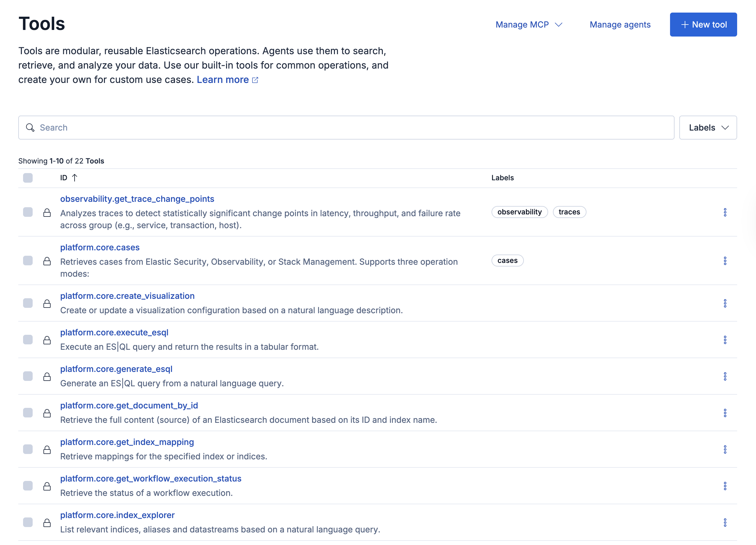The width and height of the screenshot is (756, 545).
Task: Select the checkbox for platform.core.create_visualization row
Action: click(x=28, y=303)
